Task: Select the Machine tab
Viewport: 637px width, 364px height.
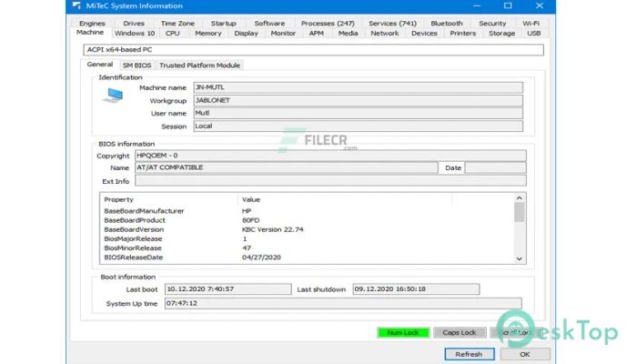Action: point(90,33)
